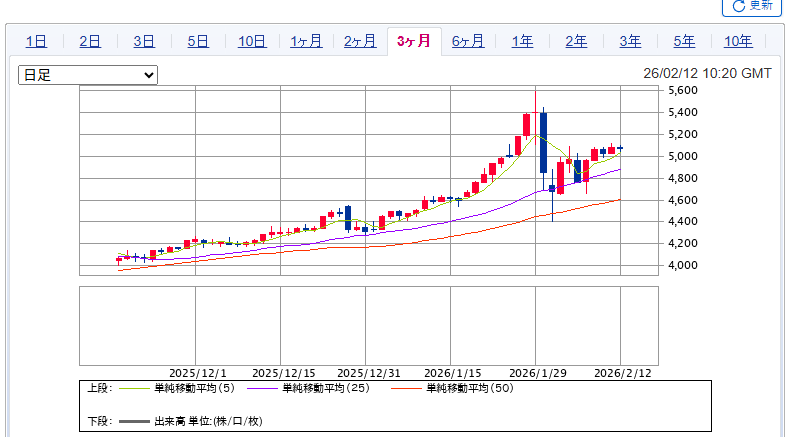Viewport: 793px width, 437px height.
Task: Select the 2年 period tab
Action: click(x=576, y=41)
